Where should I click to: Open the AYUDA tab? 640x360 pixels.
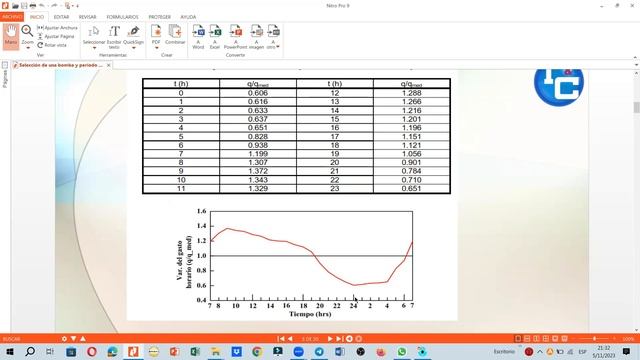[x=188, y=17]
